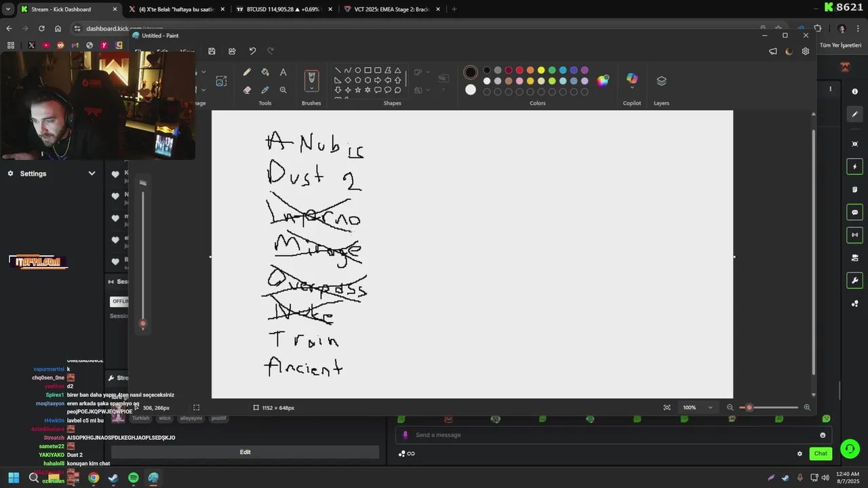Toggle the wrench panel in Kick sidebar
Image resolution: width=868 pixels, height=488 pixels.
[x=854, y=281]
